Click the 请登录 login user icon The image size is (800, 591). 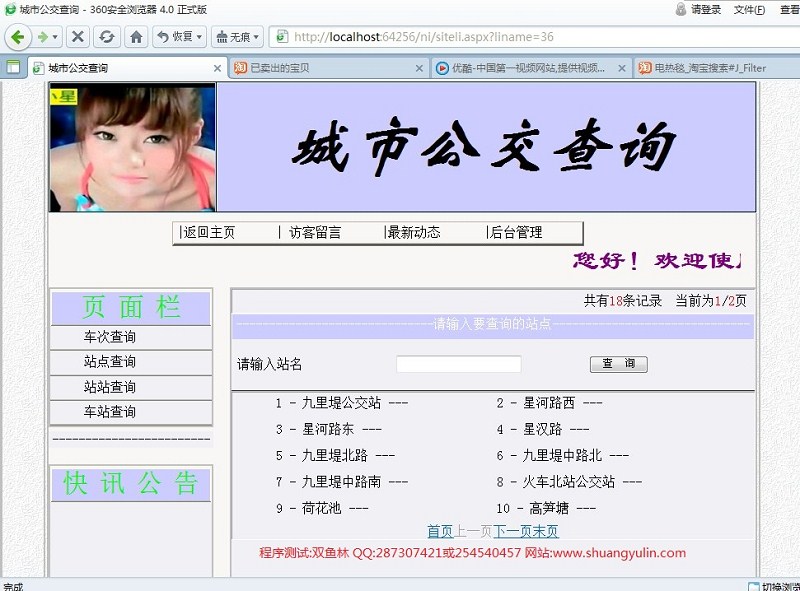(x=700, y=9)
